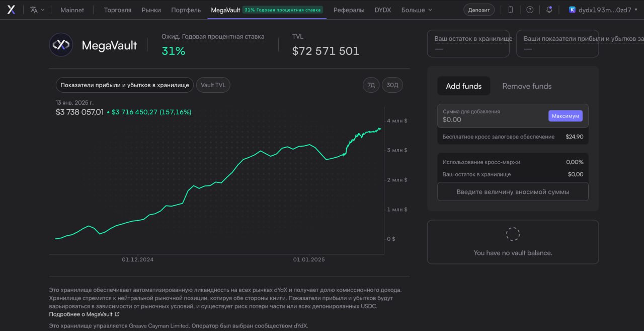Screen dimensions: 644x331
Task: Click the mobile phone icon
Action: tap(511, 10)
